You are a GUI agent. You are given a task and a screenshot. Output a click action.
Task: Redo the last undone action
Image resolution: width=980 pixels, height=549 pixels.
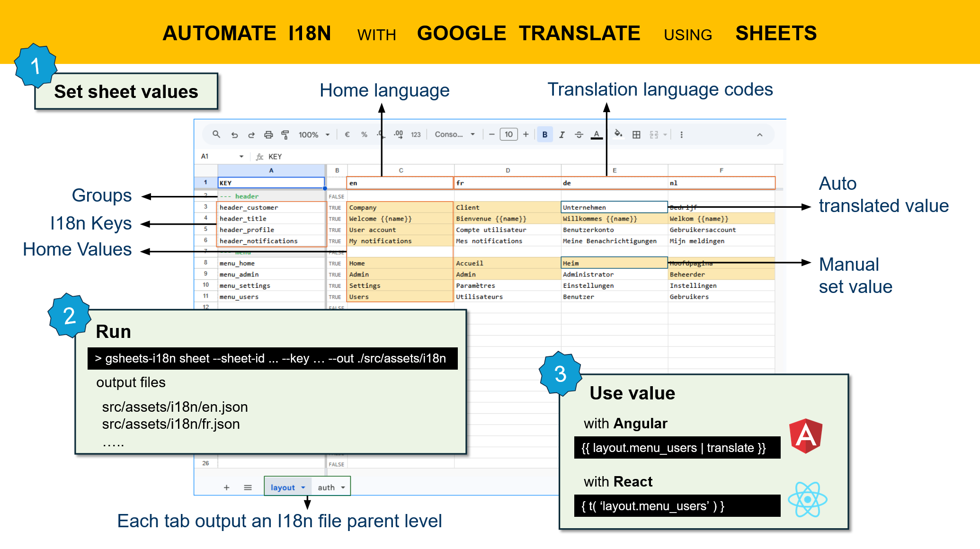(251, 135)
